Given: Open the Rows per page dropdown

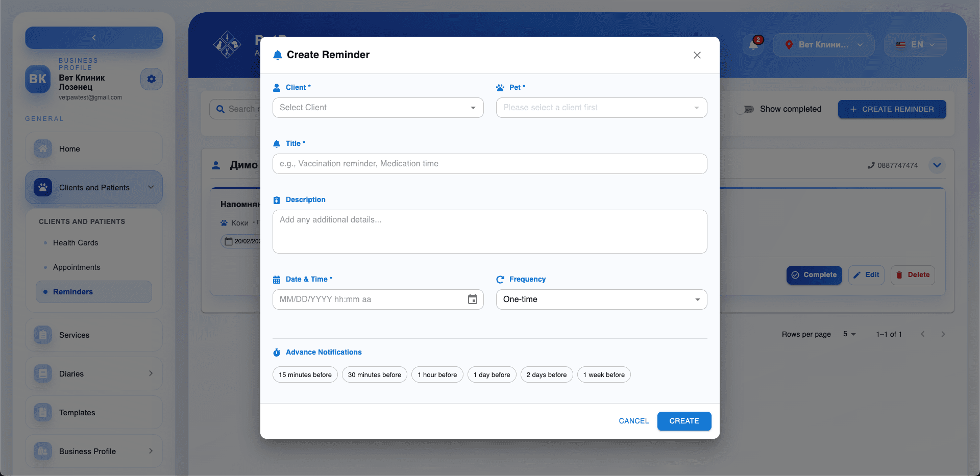Looking at the screenshot, I should (849, 334).
